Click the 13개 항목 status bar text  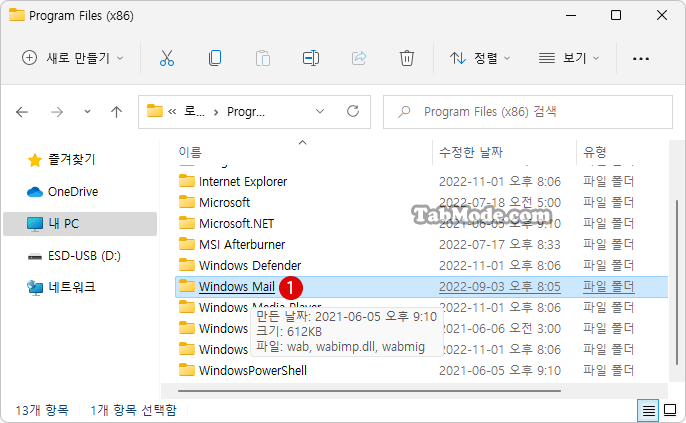tap(42, 410)
